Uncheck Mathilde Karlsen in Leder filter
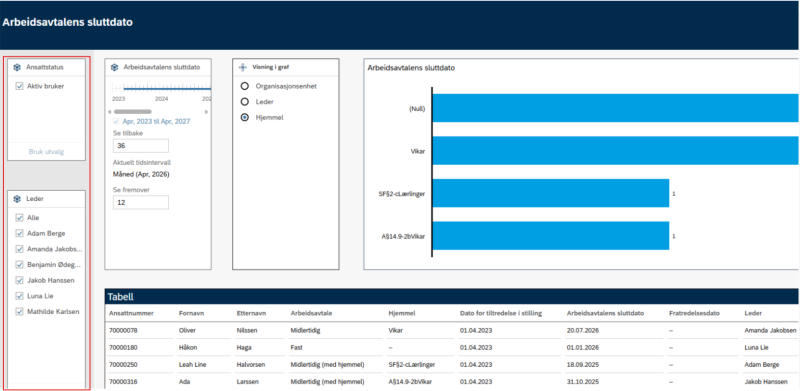 pos(19,311)
